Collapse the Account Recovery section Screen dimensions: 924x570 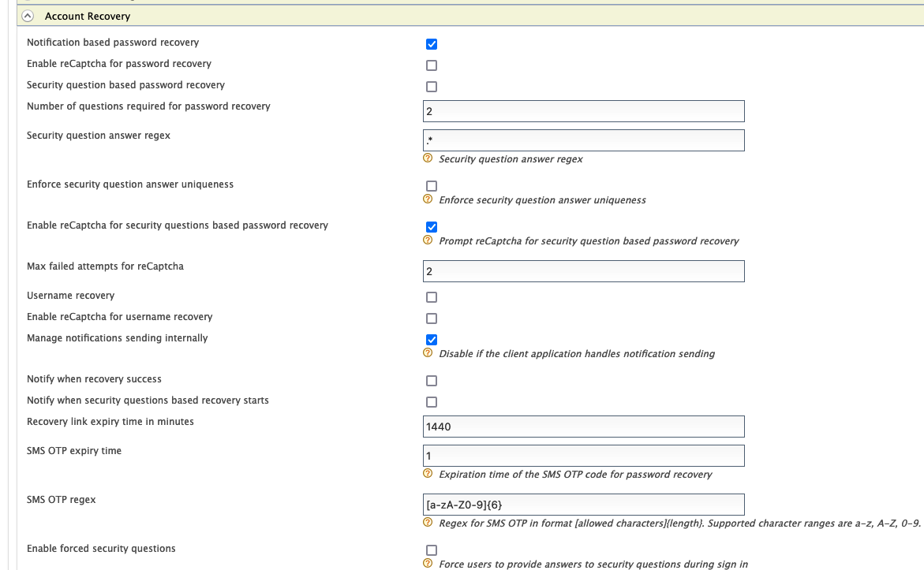pos(27,15)
